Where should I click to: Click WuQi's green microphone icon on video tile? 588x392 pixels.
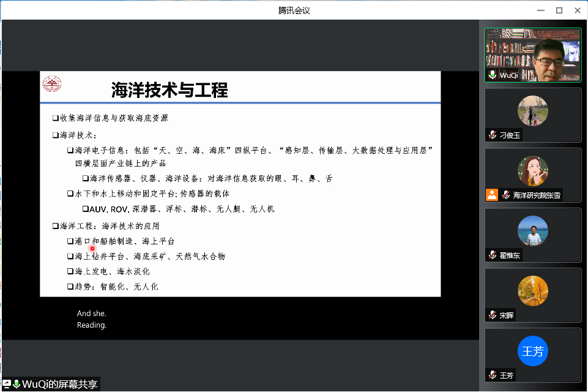493,75
